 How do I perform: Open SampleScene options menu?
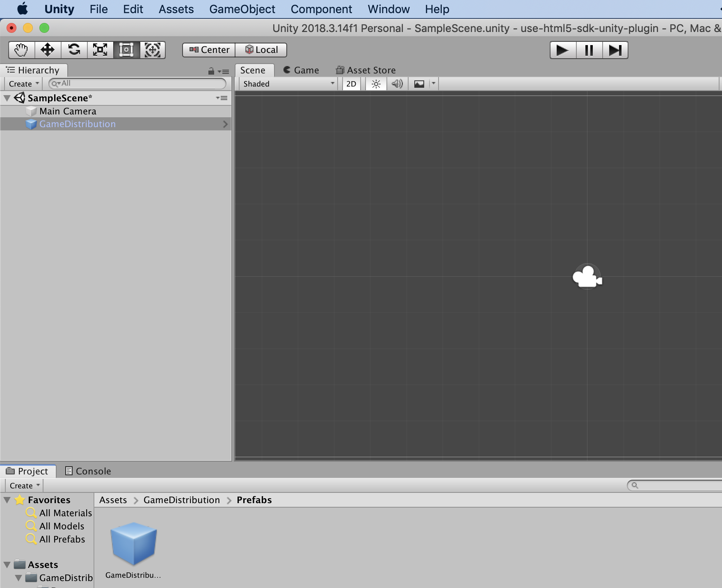click(x=222, y=98)
